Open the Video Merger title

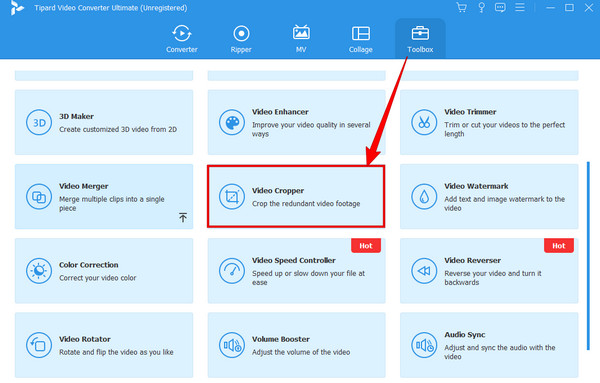83,186
